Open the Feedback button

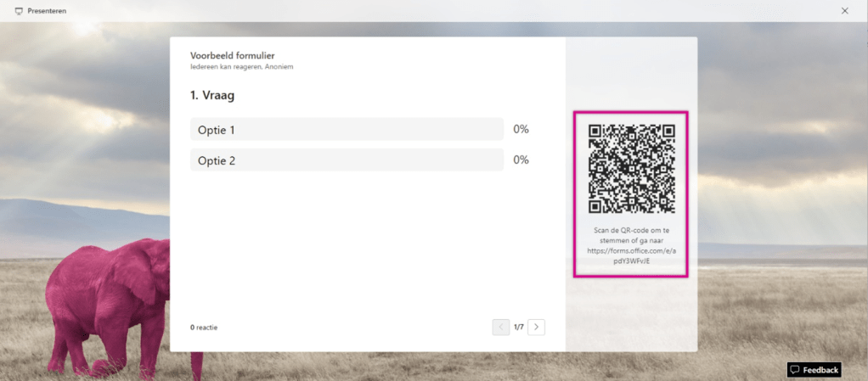click(x=814, y=370)
